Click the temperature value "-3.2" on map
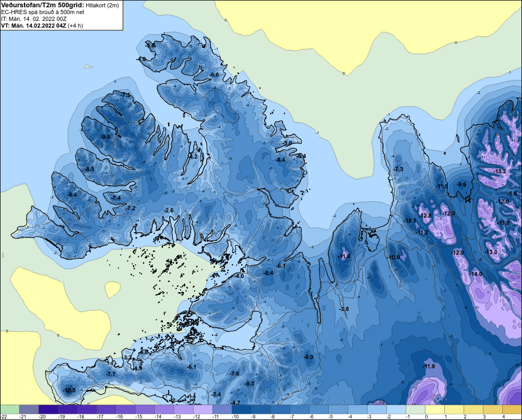 128,357
